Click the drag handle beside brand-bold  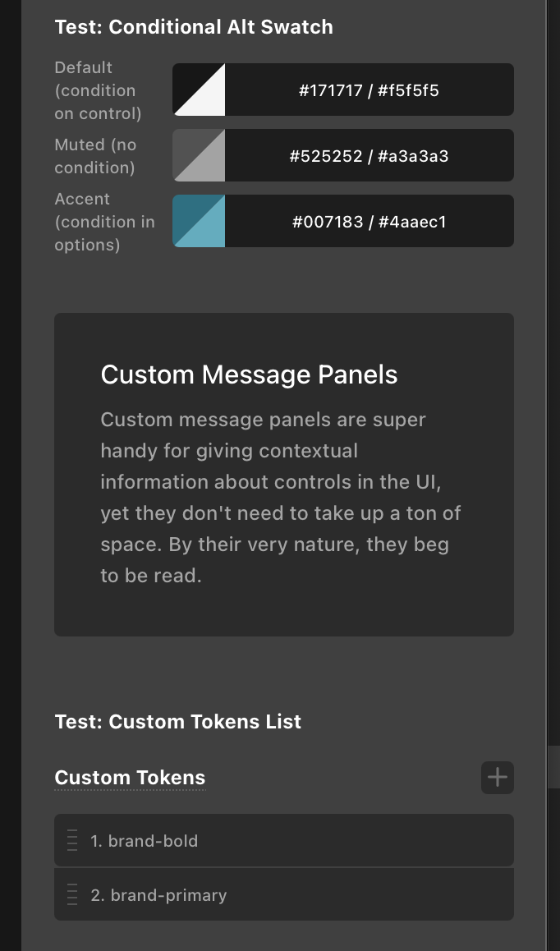(72, 841)
